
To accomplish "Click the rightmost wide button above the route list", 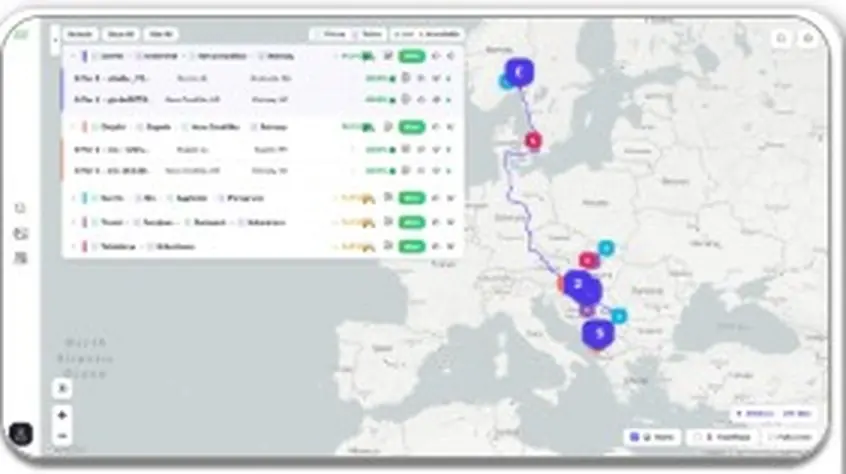I will 427,34.
